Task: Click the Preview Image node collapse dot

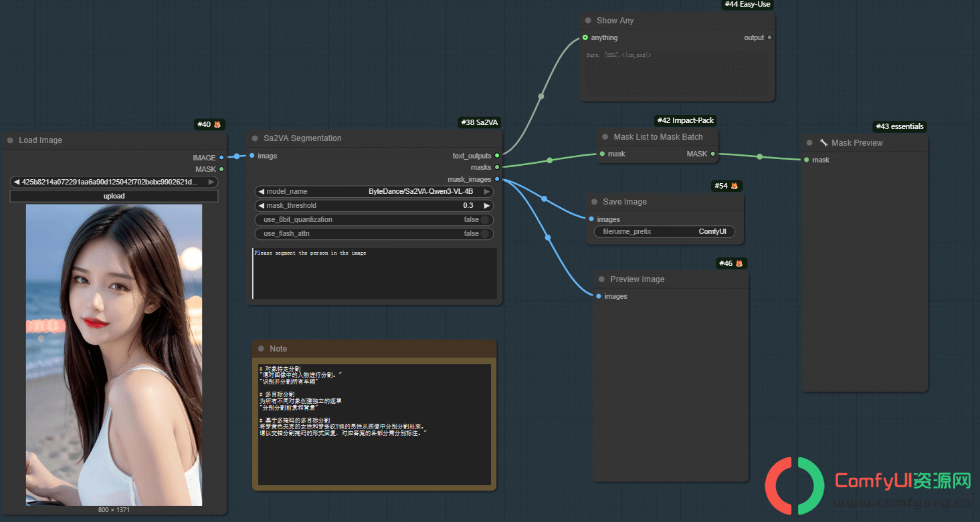Action: click(x=601, y=279)
